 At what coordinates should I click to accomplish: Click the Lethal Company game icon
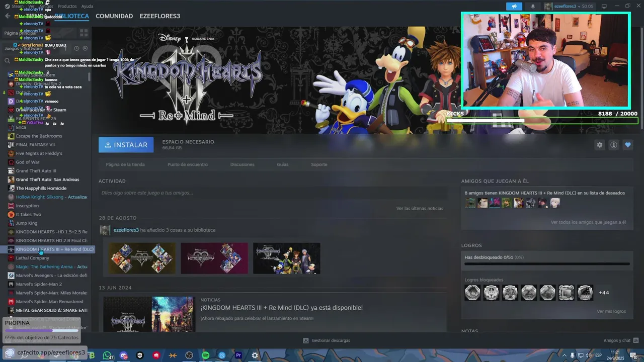coord(11,258)
